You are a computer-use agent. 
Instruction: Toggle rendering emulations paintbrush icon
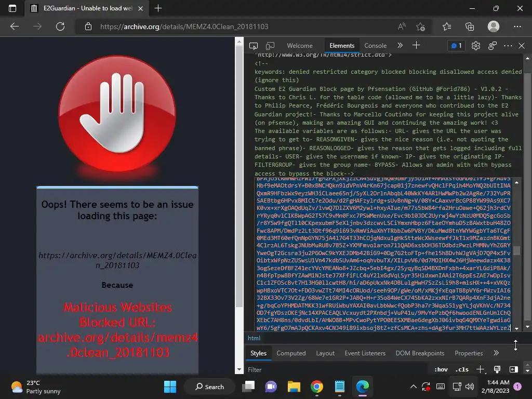(x=497, y=369)
